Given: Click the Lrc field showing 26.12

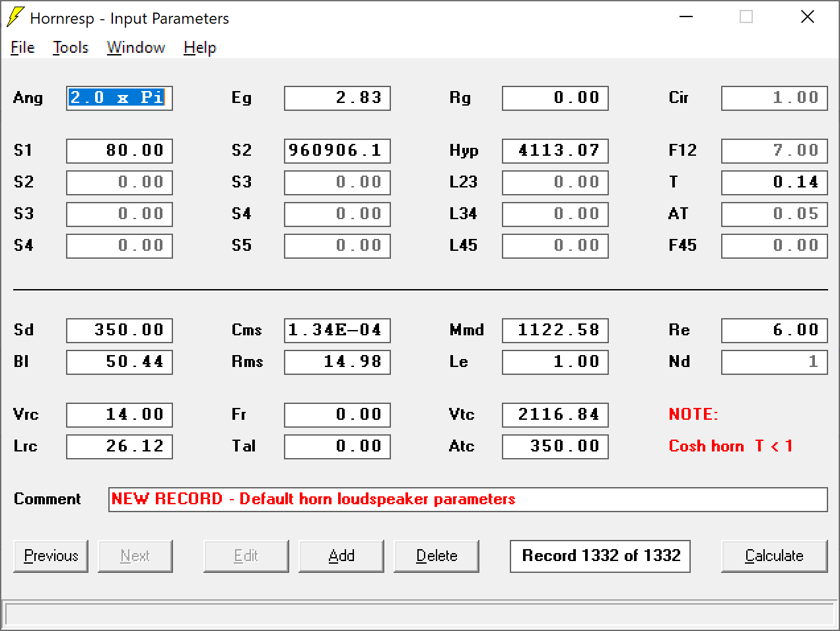Looking at the screenshot, I should point(120,447).
